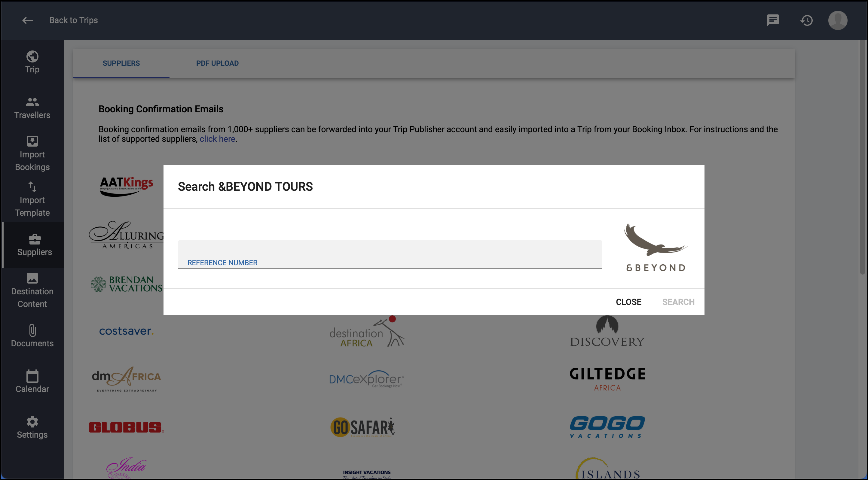Screen dimensions: 868x480
Task: Click the SEARCH button in dialog
Action: click(678, 302)
